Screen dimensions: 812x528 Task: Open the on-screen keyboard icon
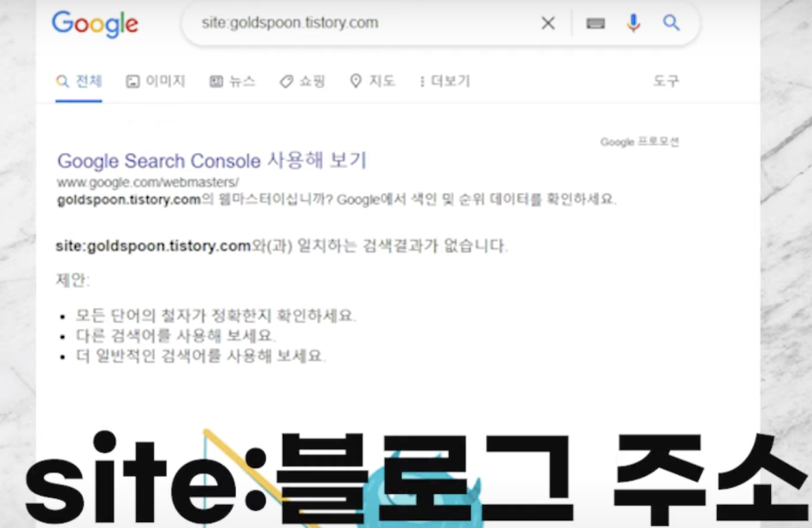[x=596, y=23]
